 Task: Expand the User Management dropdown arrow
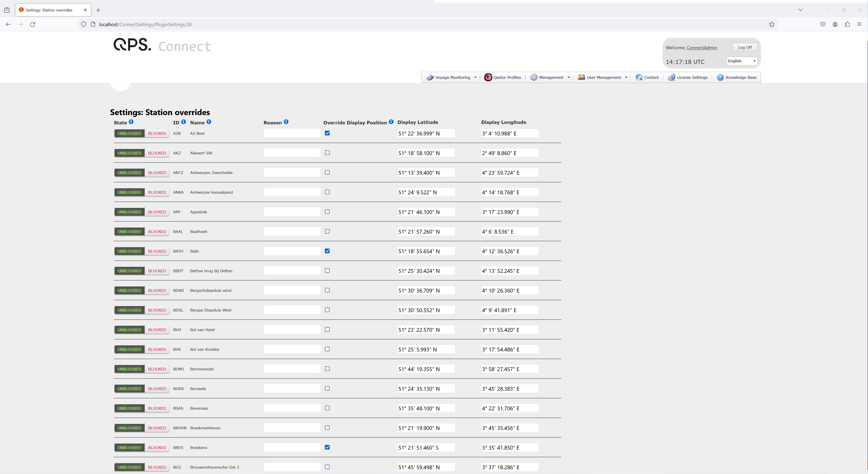coord(626,77)
